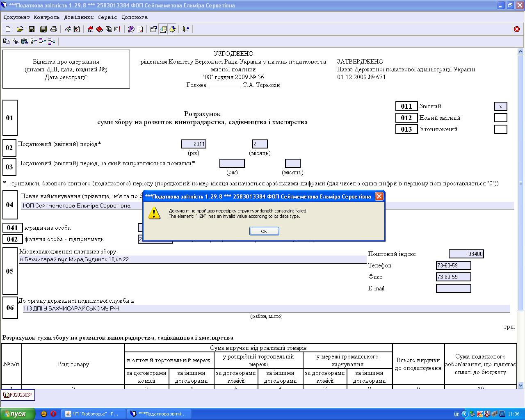Screen dimensions: 525x420
Task: Click the New document icon
Action: coord(8,29)
